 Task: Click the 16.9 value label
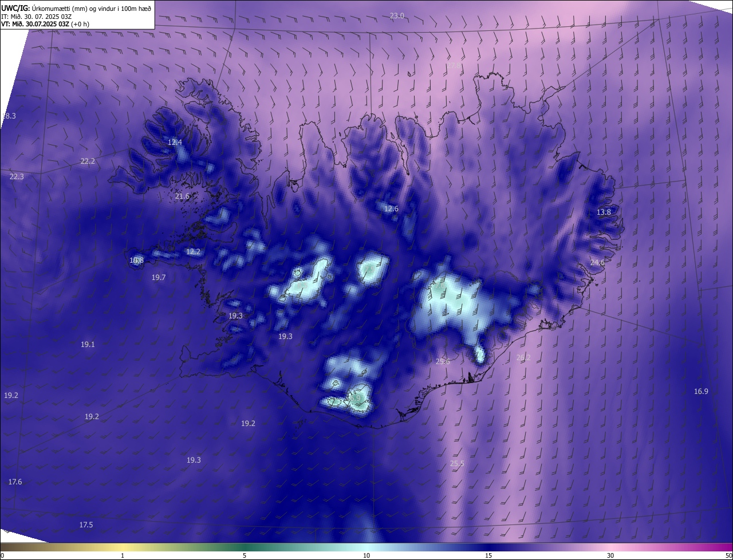pos(701,391)
